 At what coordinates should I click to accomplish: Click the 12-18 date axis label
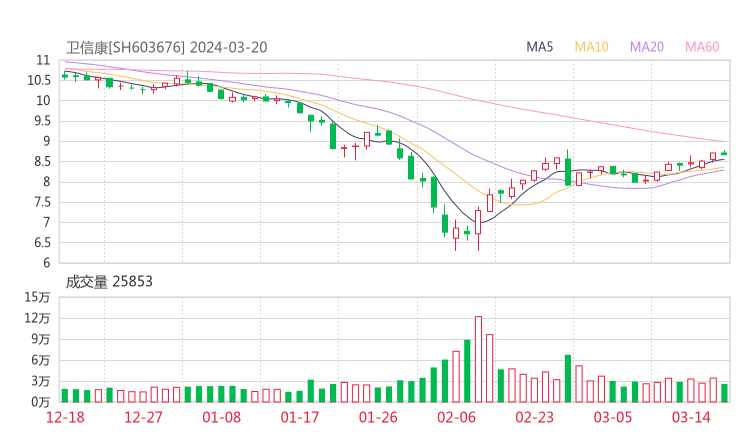click(x=65, y=417)
